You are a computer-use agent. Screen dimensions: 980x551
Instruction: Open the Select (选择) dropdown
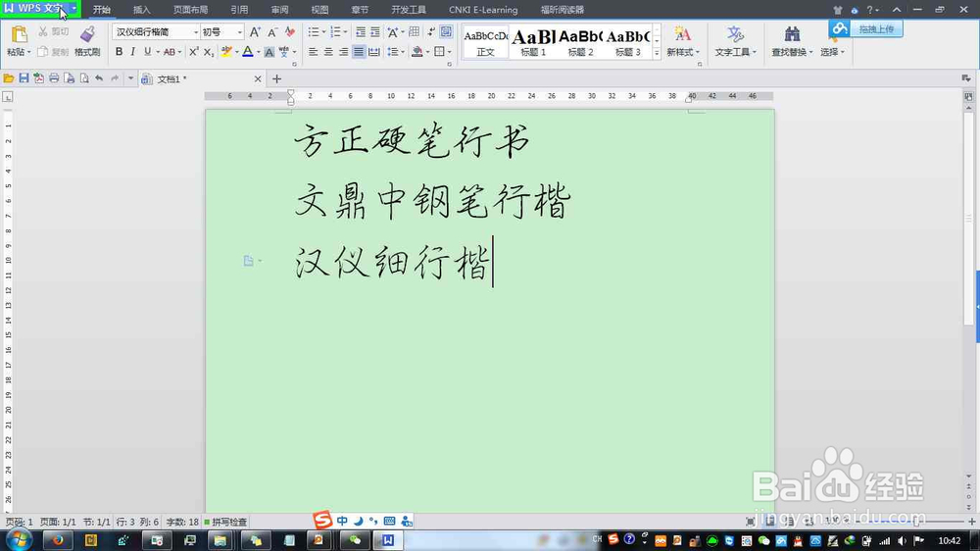tap(832, 52)
